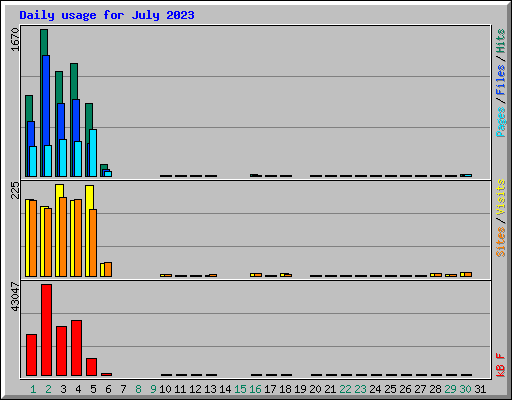The image size is (512, 400).
Task: Click green day label 8 on the x-axis
Action: 138,389
